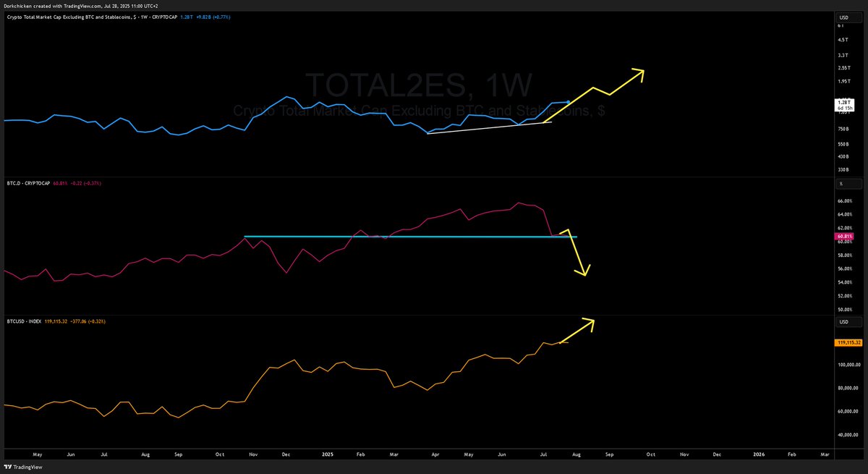This screenshot has width=868, height=474.
Task: Click the 60.81% BTC.D price label
Action: point(843,236)
